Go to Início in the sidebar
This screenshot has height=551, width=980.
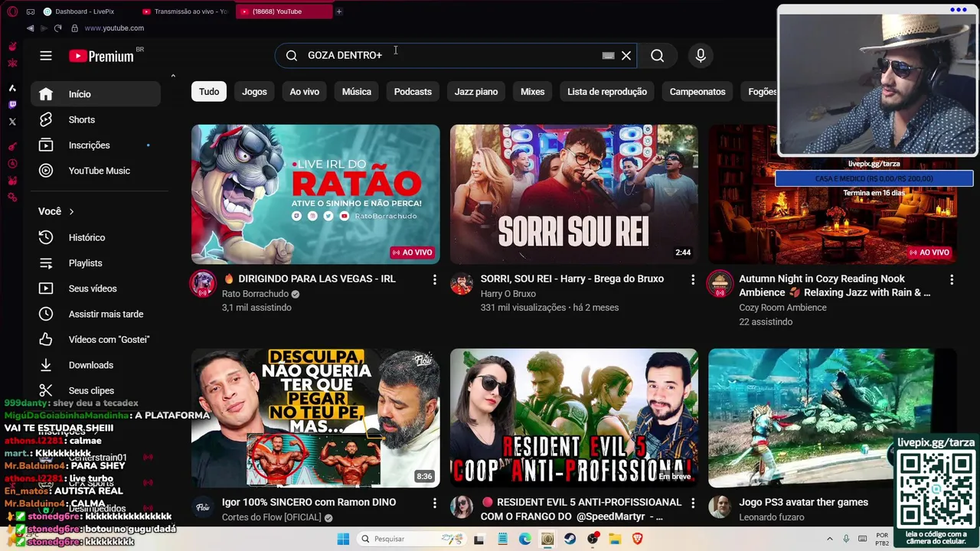point(96,94)
